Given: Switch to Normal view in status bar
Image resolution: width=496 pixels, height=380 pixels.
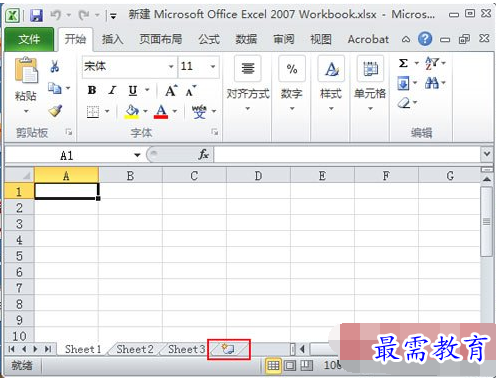Looking at the screenshot, I should coord(273,365).
